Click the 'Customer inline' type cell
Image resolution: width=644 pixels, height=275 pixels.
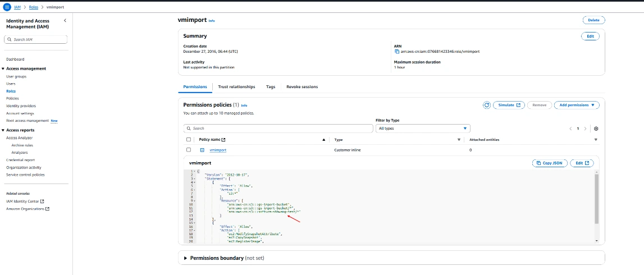(348, 150)
